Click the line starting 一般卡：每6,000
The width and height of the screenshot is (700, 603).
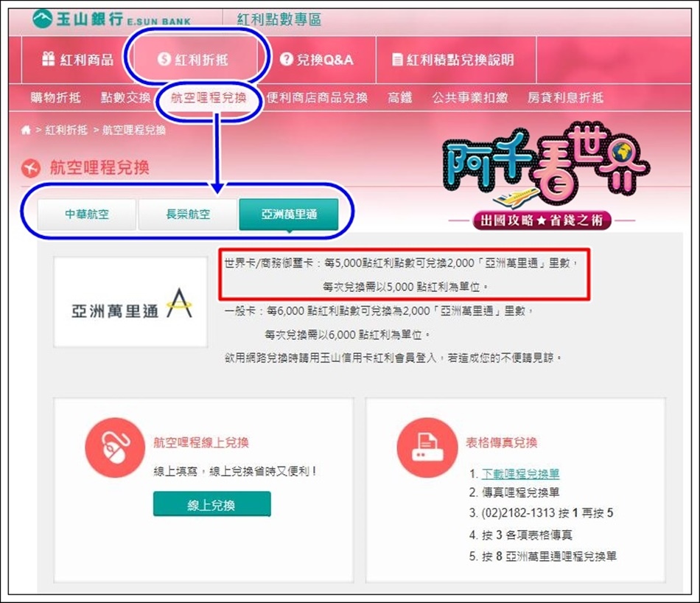point(379,311)
